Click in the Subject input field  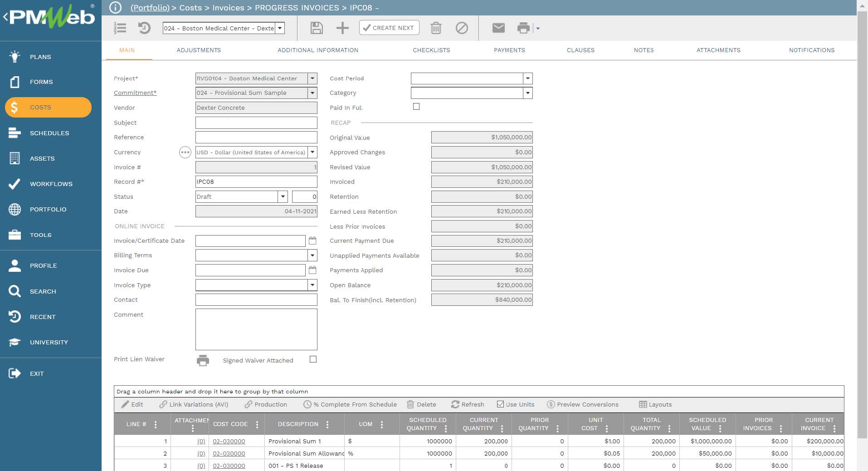coord(256,123)
